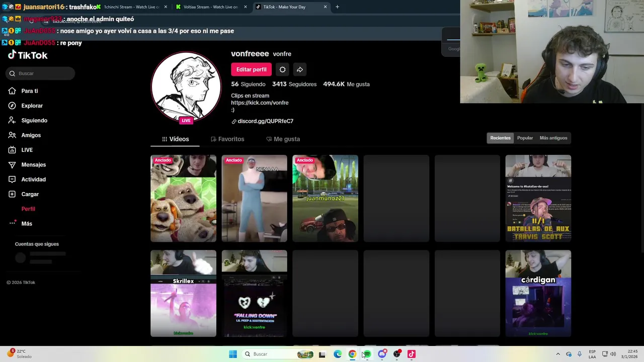Open the Cargar upload page
Image resolution: width=644 pixels, height=362 pixels.
tap(30, 194)
